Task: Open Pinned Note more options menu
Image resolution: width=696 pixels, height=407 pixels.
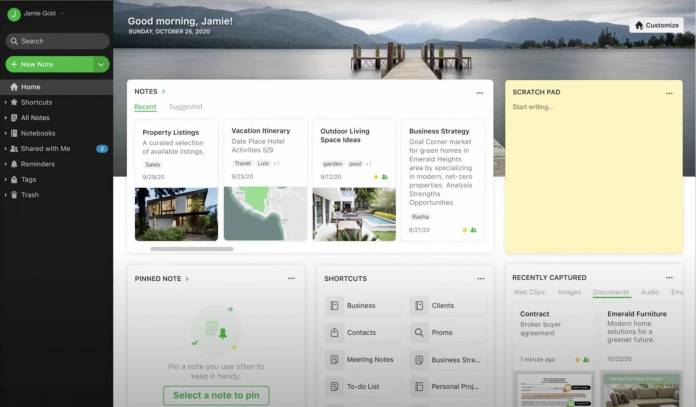Action: [x=291, y=278]
